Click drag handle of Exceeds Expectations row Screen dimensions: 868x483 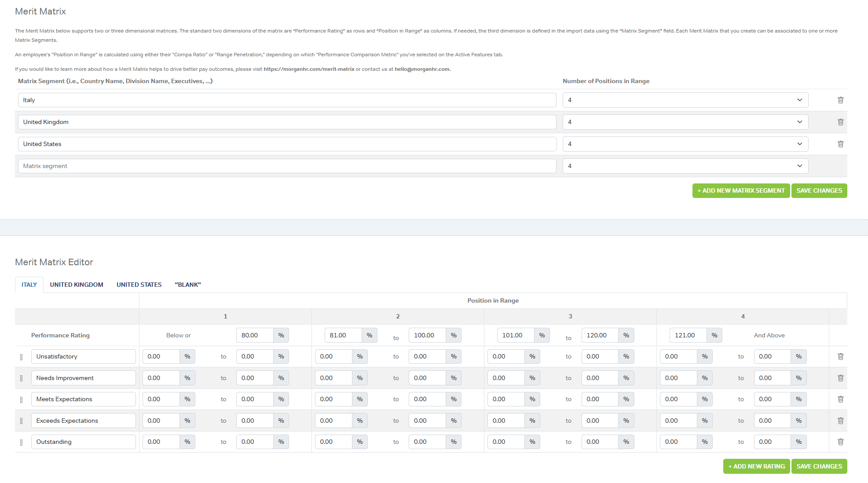coord(21,421)
